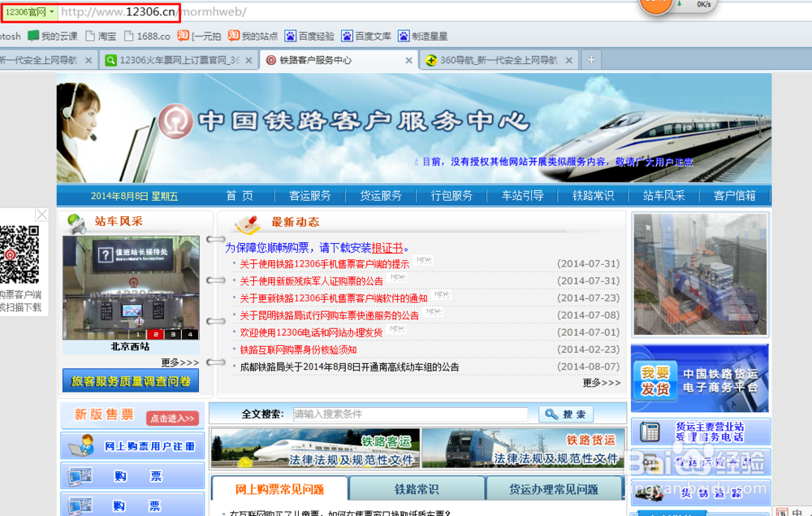Open 铁路客运 法律法规 banner
This screenshot has height=516, width=812.
click(x=315, y=448)
